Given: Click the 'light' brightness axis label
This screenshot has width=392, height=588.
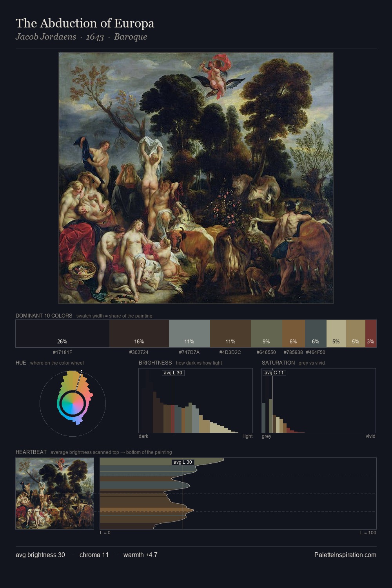Looking at the screenshot, I should click(x=248, y=436).
